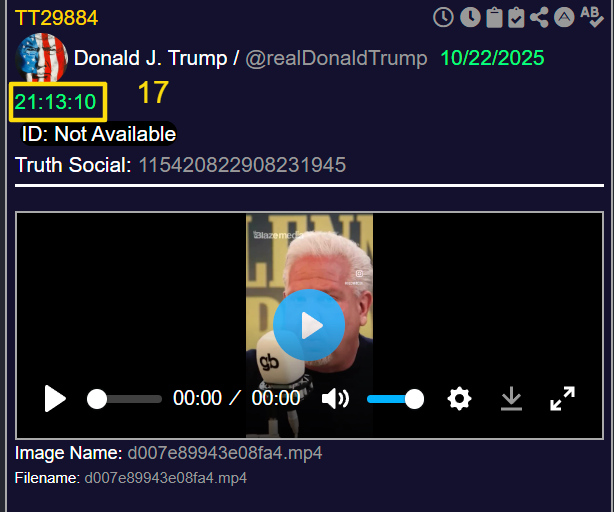Click the filled clock icon
This screenshot has height=512, width=614.
coord(469,17)
